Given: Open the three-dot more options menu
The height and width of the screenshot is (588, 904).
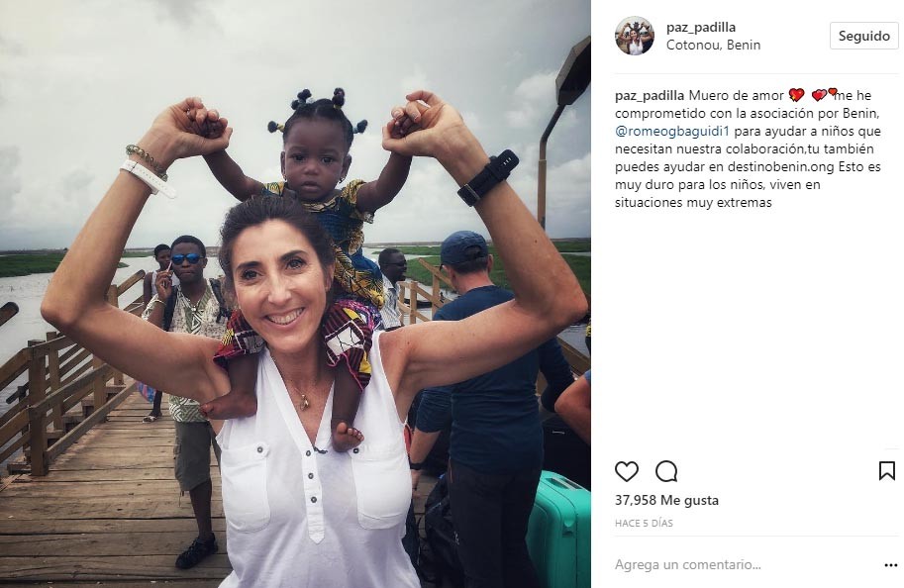Looking at the screenshot, I should tap(890, 565).
